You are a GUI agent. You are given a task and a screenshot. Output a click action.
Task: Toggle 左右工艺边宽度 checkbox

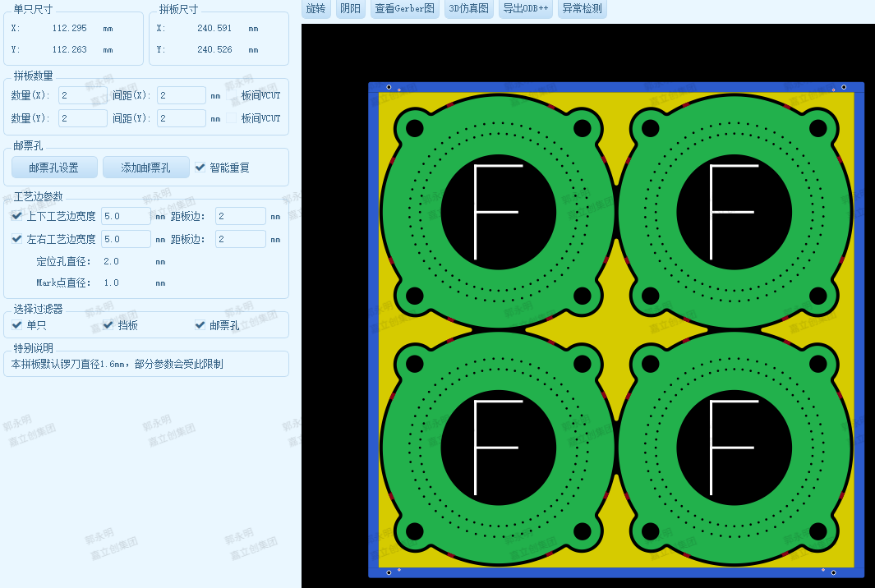[17, 239]
